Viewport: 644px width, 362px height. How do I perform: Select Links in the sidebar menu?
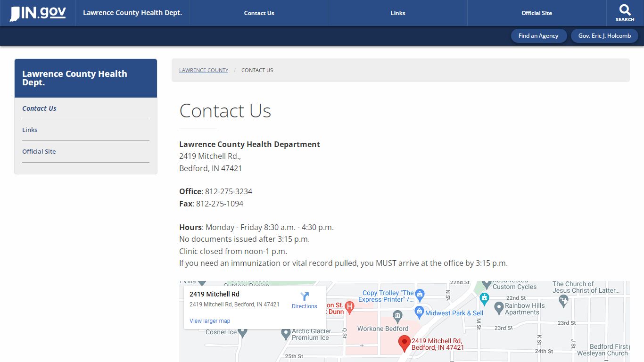(x=30, y=130)
